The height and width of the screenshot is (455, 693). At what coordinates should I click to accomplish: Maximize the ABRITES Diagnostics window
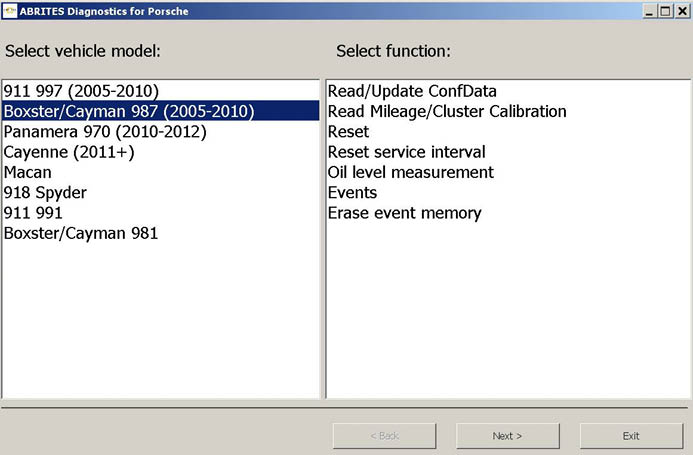pyautogui.click(x=664, y=10)
